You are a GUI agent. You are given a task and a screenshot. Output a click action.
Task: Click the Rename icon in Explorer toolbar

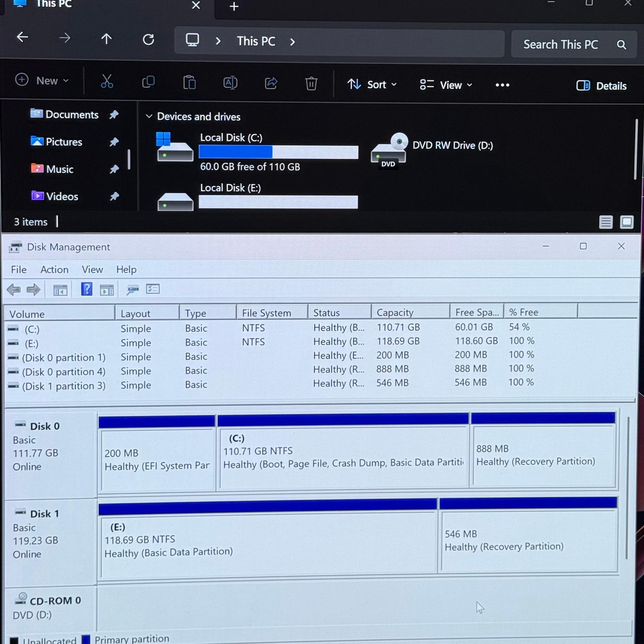point(230,83)
